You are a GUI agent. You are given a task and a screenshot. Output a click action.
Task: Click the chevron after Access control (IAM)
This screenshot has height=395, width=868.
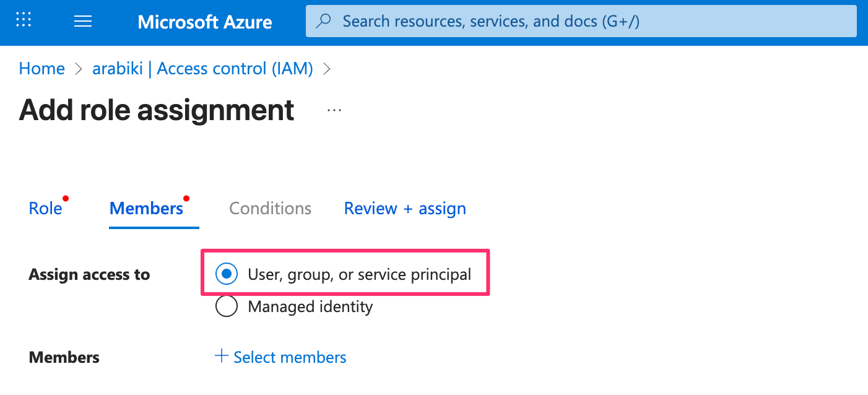point(328,69)
